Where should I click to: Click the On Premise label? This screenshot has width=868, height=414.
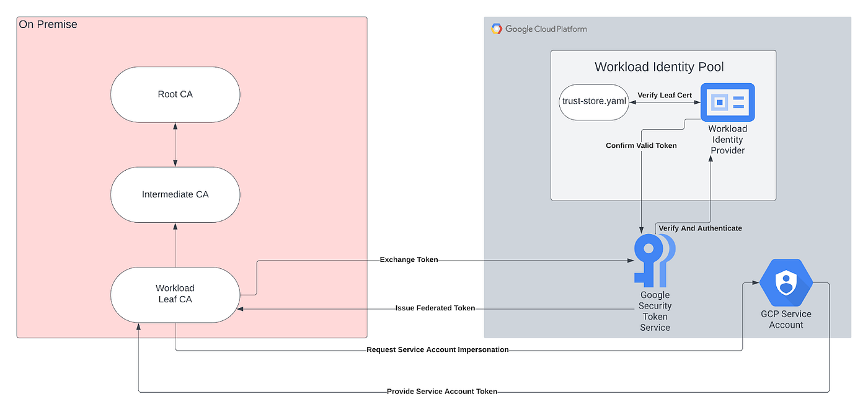(x=48, y=24)
